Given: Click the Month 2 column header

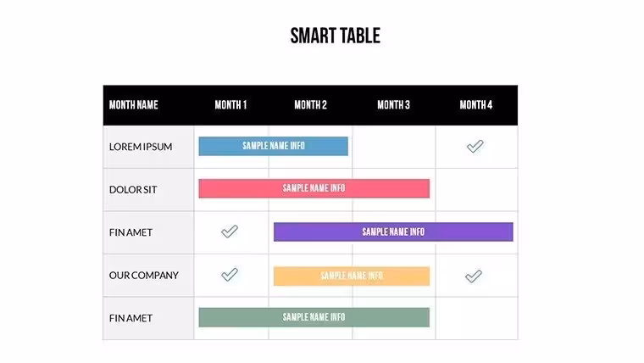Looking at the screenshot, I should point(310,105).
